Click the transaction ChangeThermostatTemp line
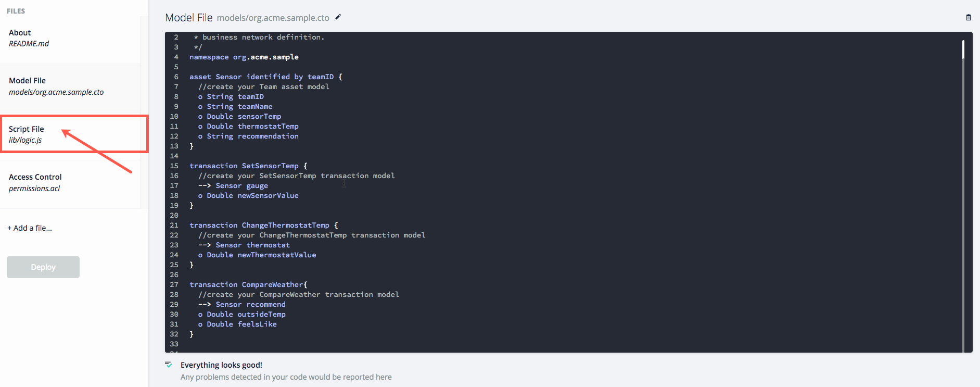Image resolution: width=980 pixels, height=387 pixels. click(264, 225)
